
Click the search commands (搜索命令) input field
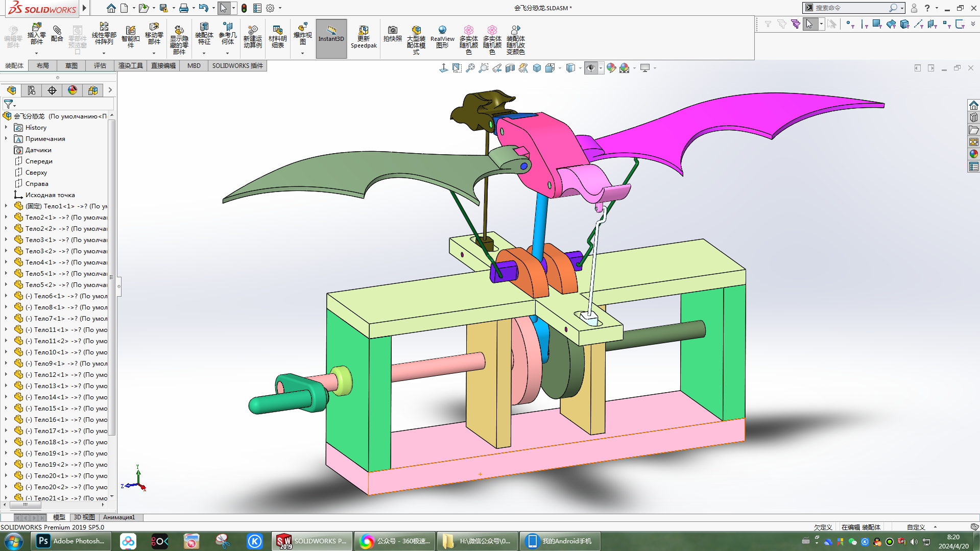pyautogui.click(x=851, y=8)
